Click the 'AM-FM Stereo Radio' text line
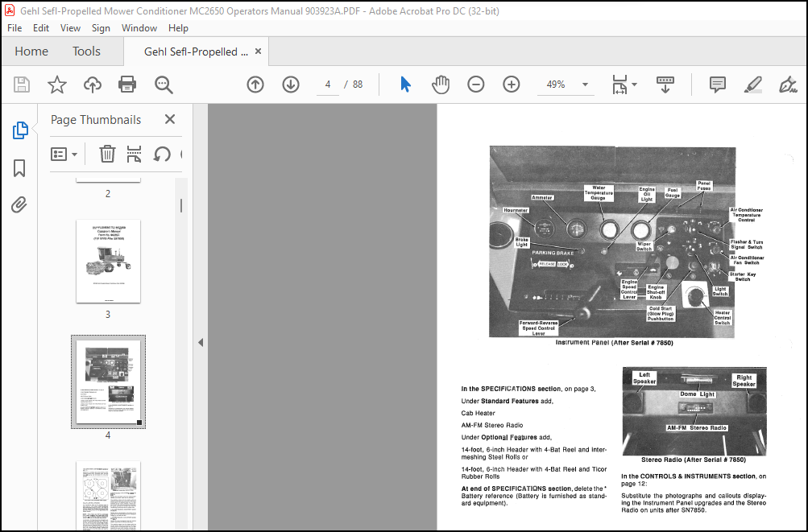The width and height of the screenshot is (808, 532). click(492, 426)
